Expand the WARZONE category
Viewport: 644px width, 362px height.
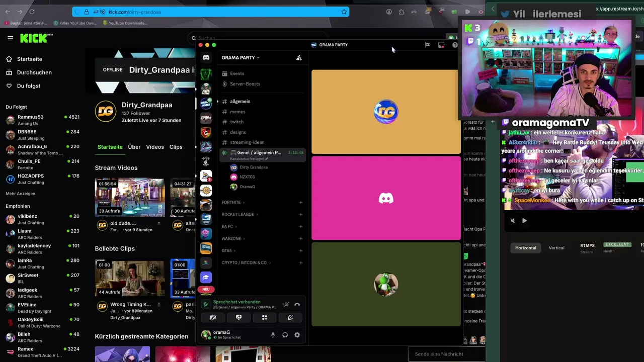pos(233,239)
